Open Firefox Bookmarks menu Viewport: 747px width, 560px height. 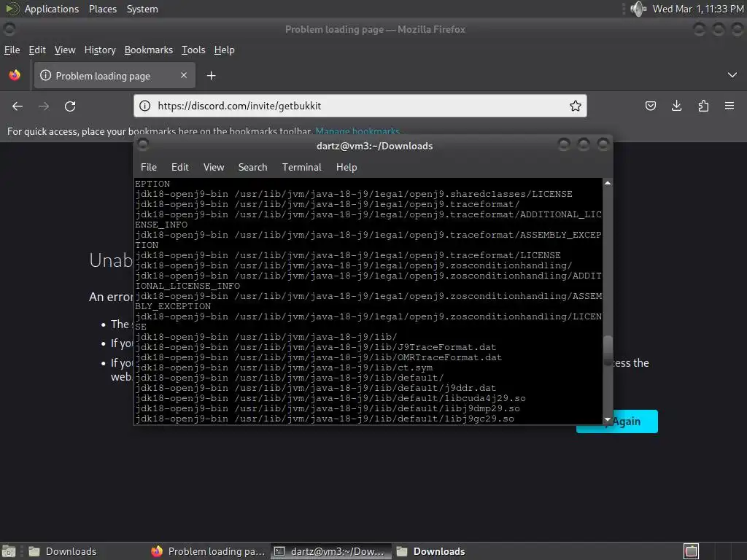(x=149, y=50)
